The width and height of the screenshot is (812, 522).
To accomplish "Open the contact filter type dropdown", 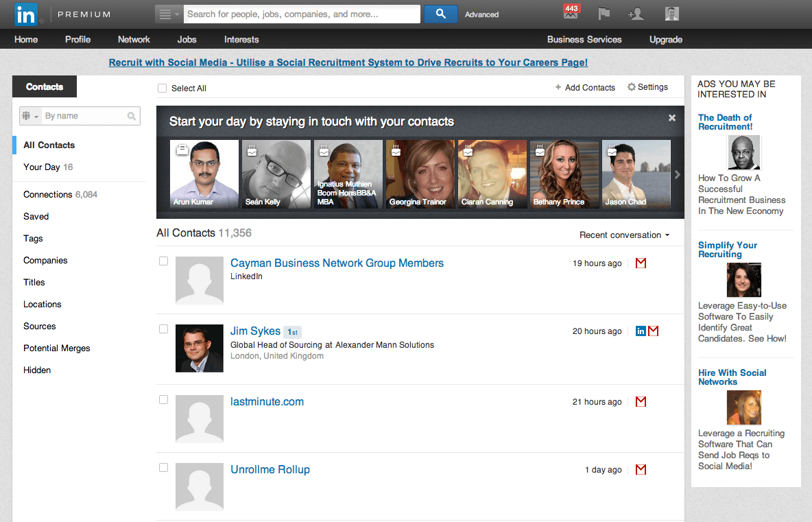I will (30, 116).
